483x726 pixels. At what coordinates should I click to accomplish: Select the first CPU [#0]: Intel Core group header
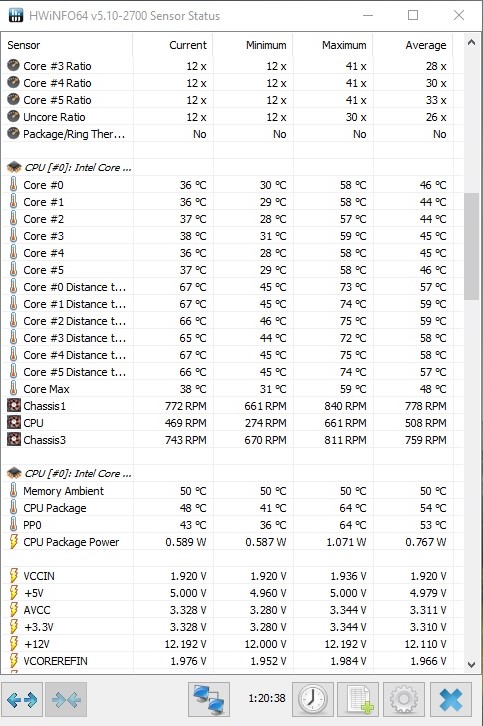(x=69, y=168)
